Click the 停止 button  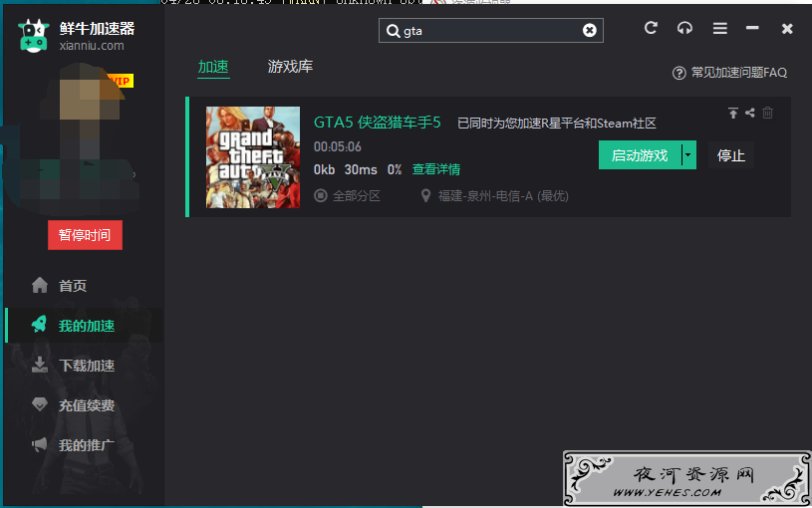point(730,155)
